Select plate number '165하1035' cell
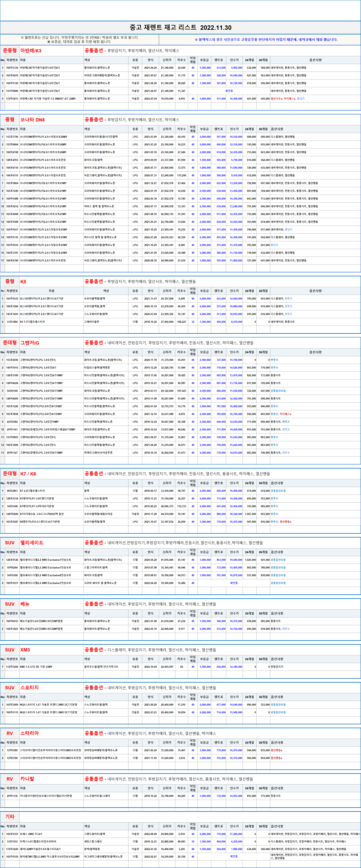This screenshot has height=868, width=361. pos(12,299)
